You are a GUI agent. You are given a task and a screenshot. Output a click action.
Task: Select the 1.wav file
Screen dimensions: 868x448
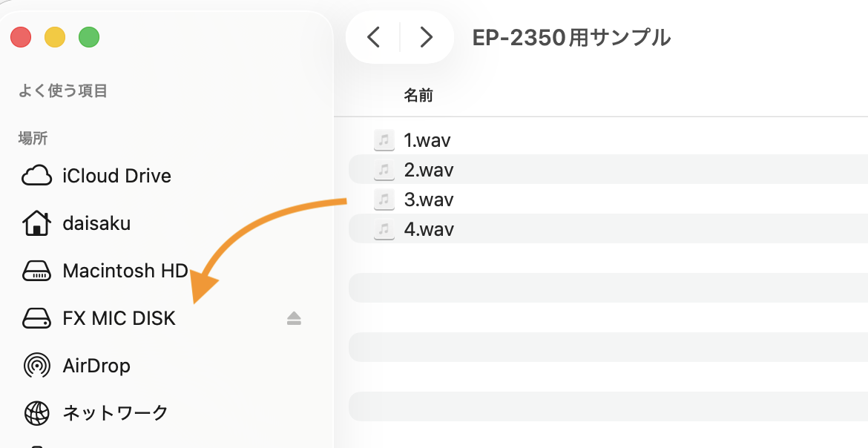(x=427, y=140)
